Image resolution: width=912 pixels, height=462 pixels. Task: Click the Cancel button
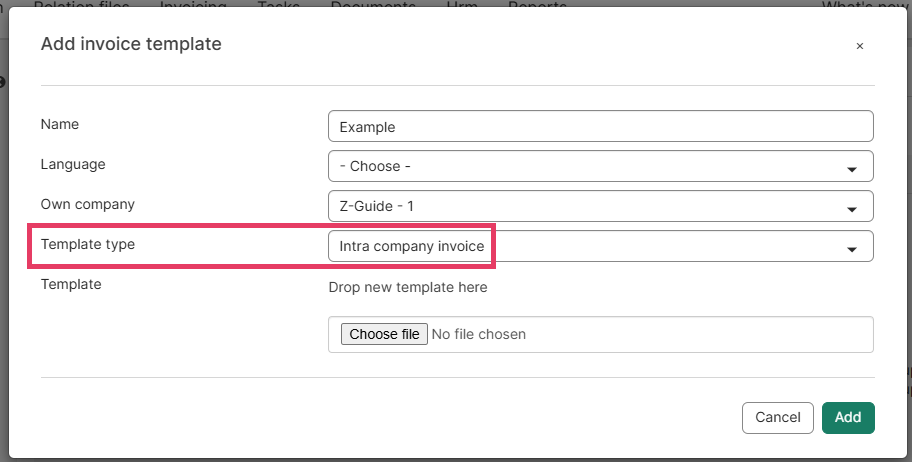coord(777,417)
